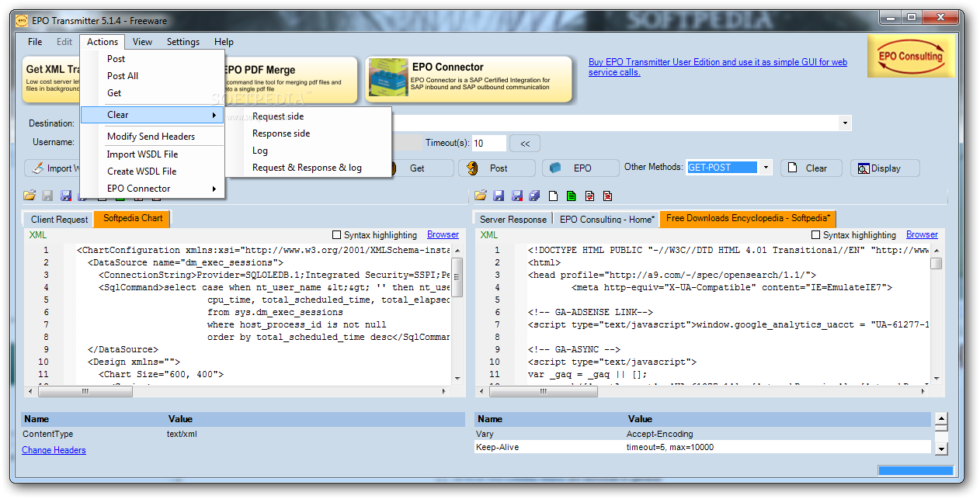Select Create WSDL File menu entry
The image size is (980, 499).
[x=152, y=171]
